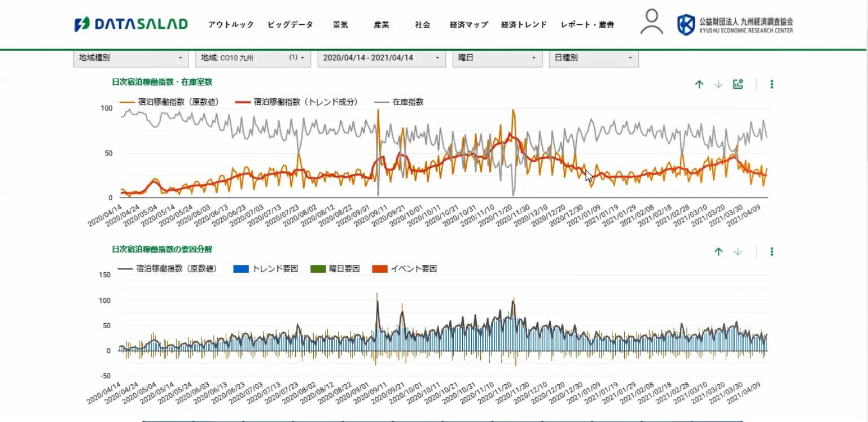Click drill-down arrow on factor decomposition chart
The height and width of the screenshot is (422, 868).
(x=738, y=251)
